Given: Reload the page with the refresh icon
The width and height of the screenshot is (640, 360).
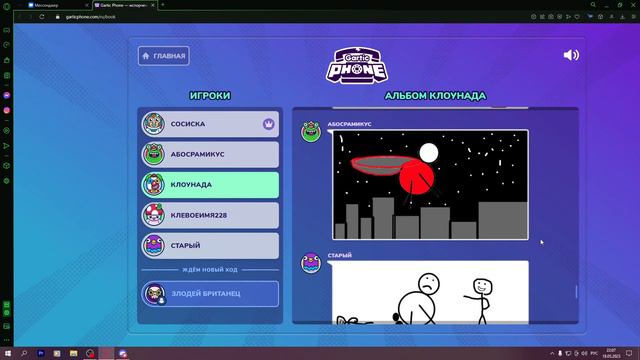Looking at the screenshot, I should click(42, 17).
